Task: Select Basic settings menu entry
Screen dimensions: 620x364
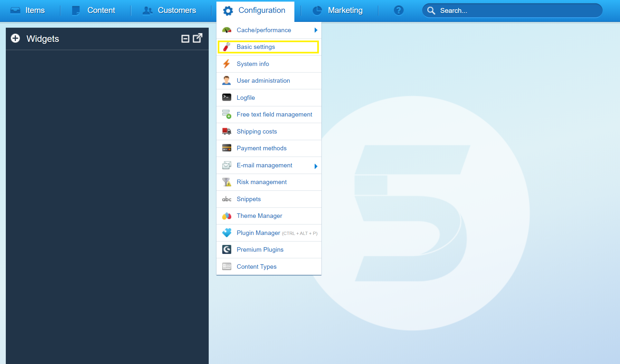Action: pyautogui.click(x=269, y=47)
